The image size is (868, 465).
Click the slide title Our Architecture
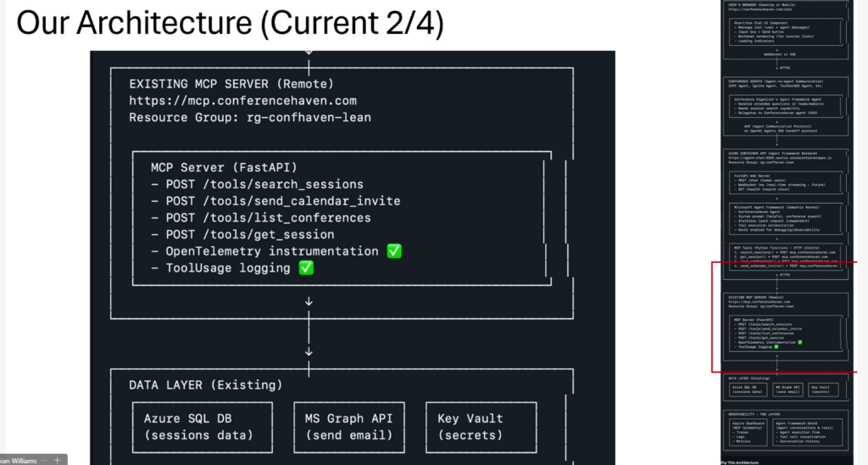pyautogui.click(x=230, y=23)
